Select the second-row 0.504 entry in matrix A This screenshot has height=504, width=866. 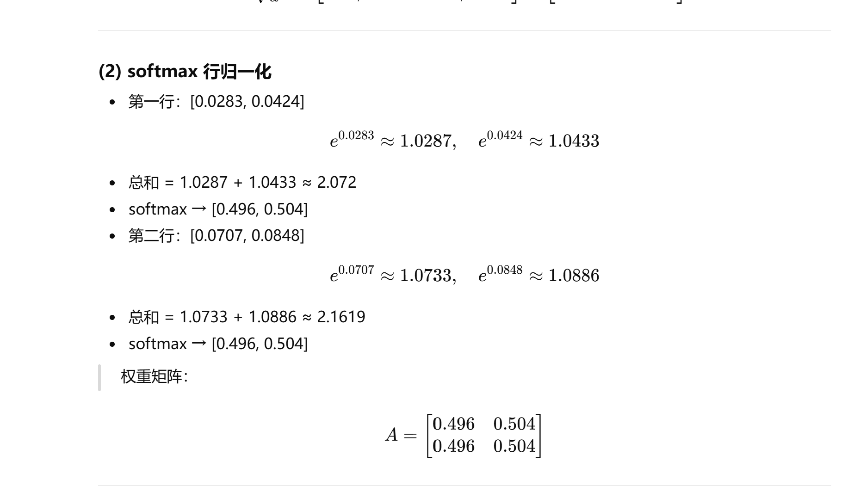tap(514, 446)
